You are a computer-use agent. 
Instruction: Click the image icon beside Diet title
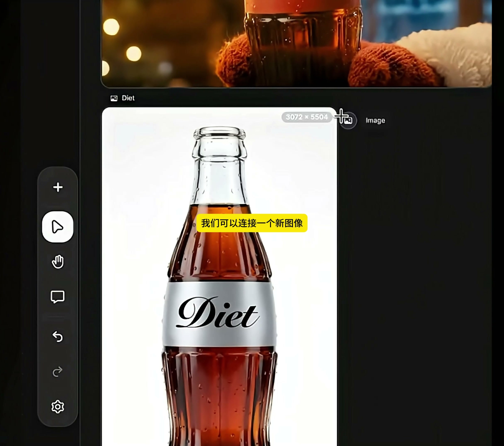(114, 98)
